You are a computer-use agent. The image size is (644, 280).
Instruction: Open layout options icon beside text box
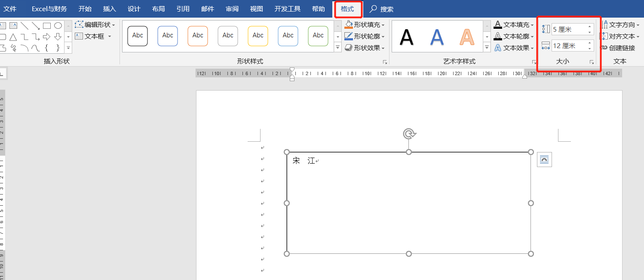[544, 160]
